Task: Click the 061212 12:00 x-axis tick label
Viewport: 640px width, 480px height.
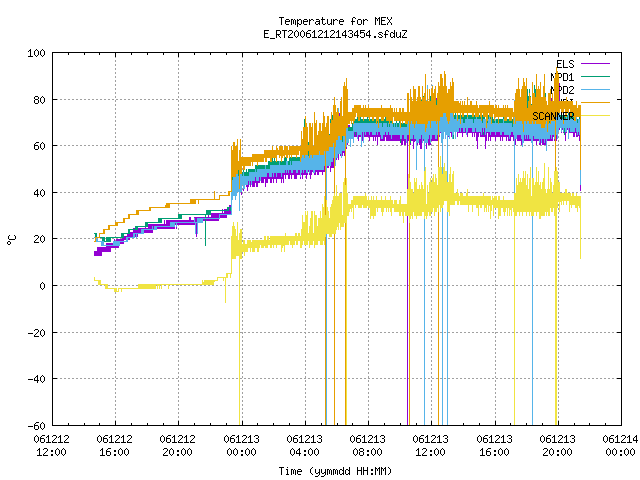Action: [51, 446]
